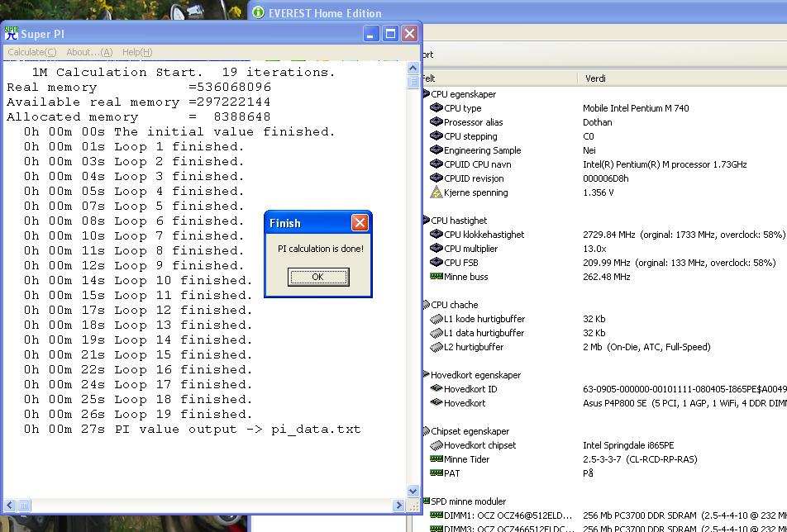
Task: Click the Asus P4P800 SE motherboard value
Action: [684, 402]
